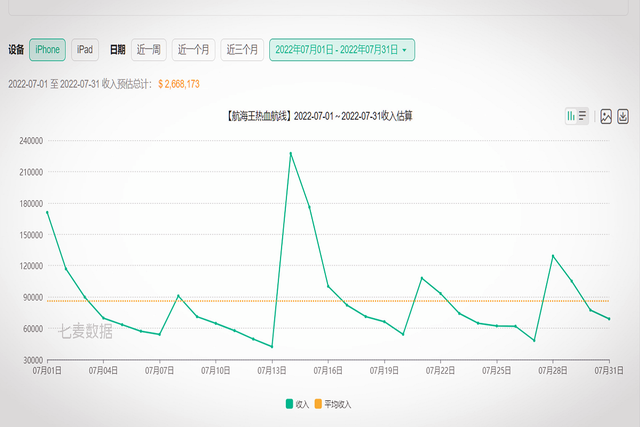The image size is (640, 427).
Task: Click the highest revenue peak on the line
Action: 290,153
